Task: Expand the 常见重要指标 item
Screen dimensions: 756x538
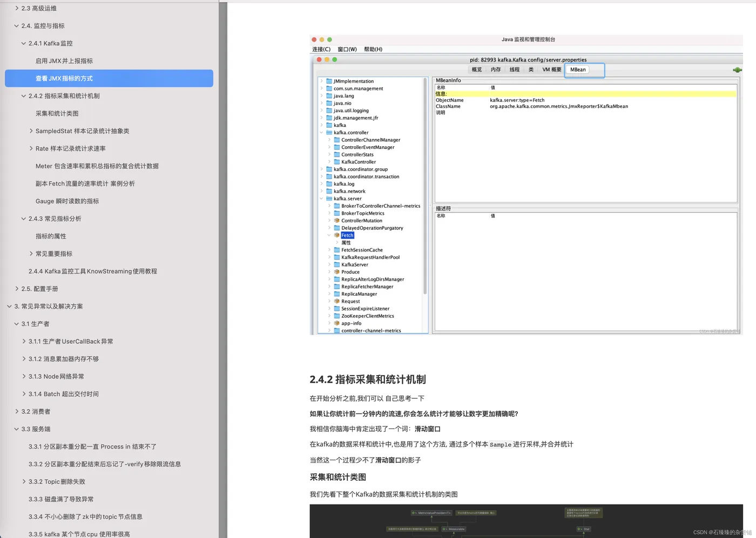Action: (x=31, y=254)
